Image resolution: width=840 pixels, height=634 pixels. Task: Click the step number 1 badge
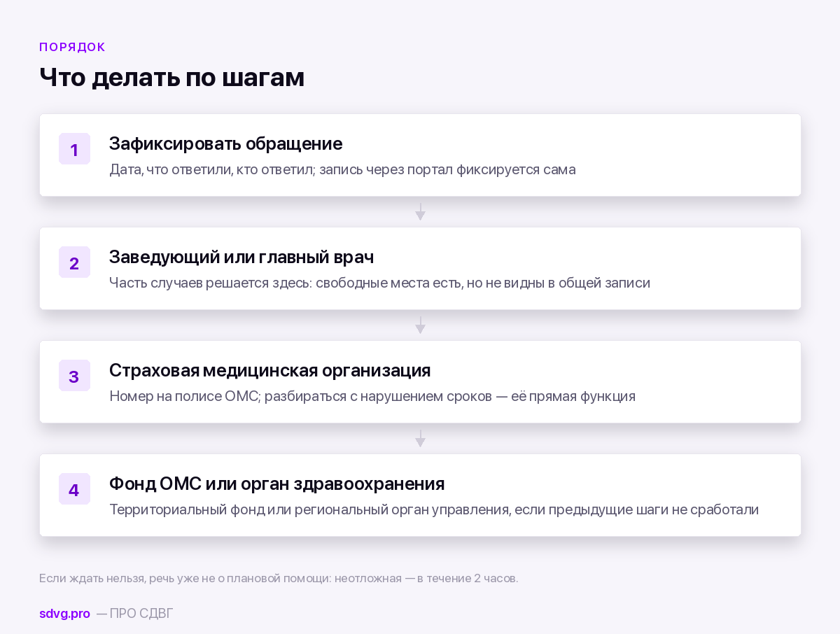pos(74,149)
